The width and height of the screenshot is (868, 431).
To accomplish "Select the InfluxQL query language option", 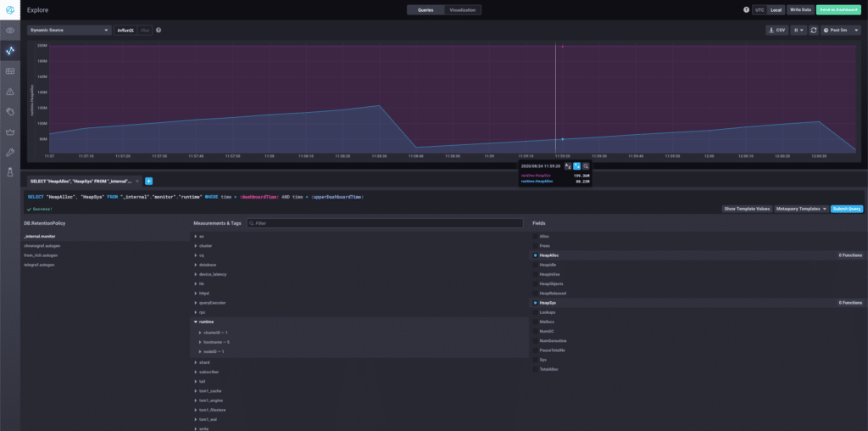I will coord(125,31).
